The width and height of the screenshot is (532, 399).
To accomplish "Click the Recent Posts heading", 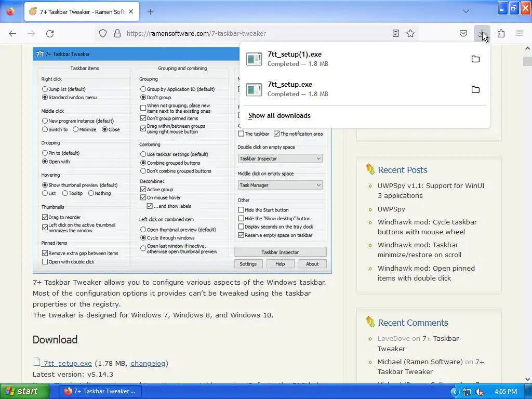I will pyautogui.click(x=403, y=170).
